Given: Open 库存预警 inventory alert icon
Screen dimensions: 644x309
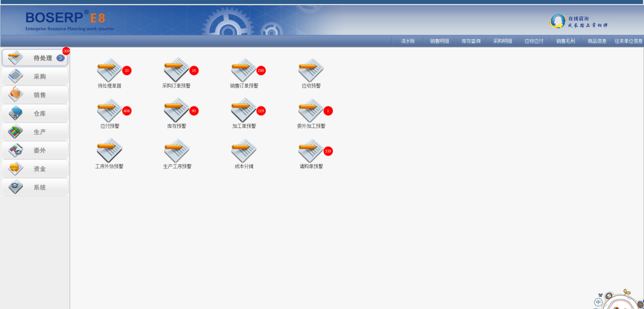Looking at the screenshot, I should pyautogui.click(x=176, y=110).
